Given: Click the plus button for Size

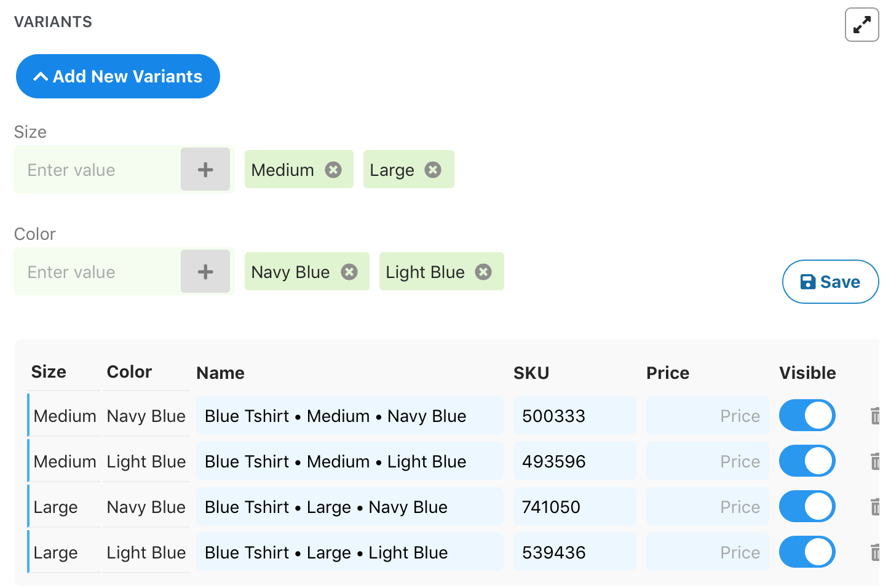Looking at the screenshot, I should (x=205, y=170).
